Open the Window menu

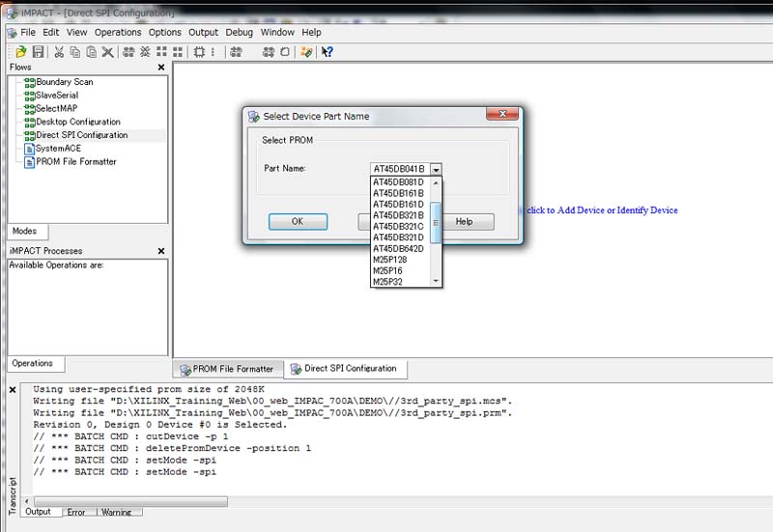coord(277,32)
